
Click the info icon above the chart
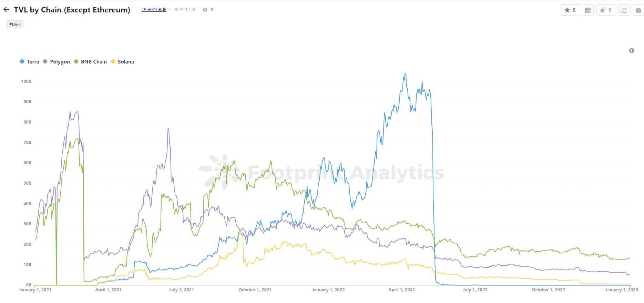pos(632,51)
